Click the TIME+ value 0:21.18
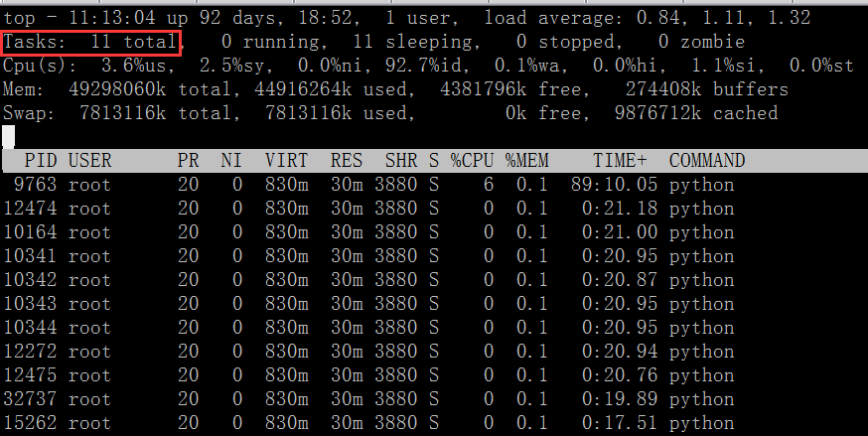868x436 pixels. coord(620,209)
